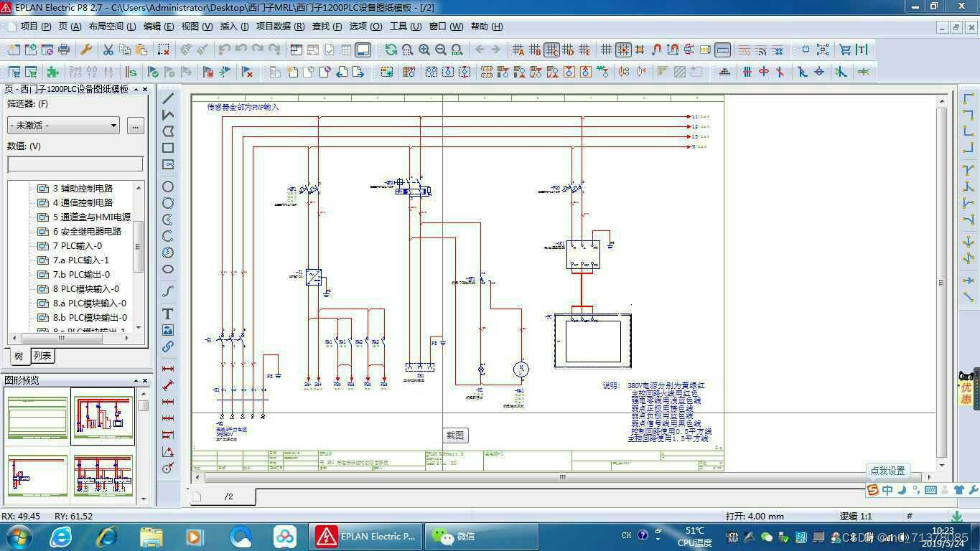Open the 图形预览 panel dropdown arrow
Image resolution: width=980 pixels, height=551 pixels.
136,380
